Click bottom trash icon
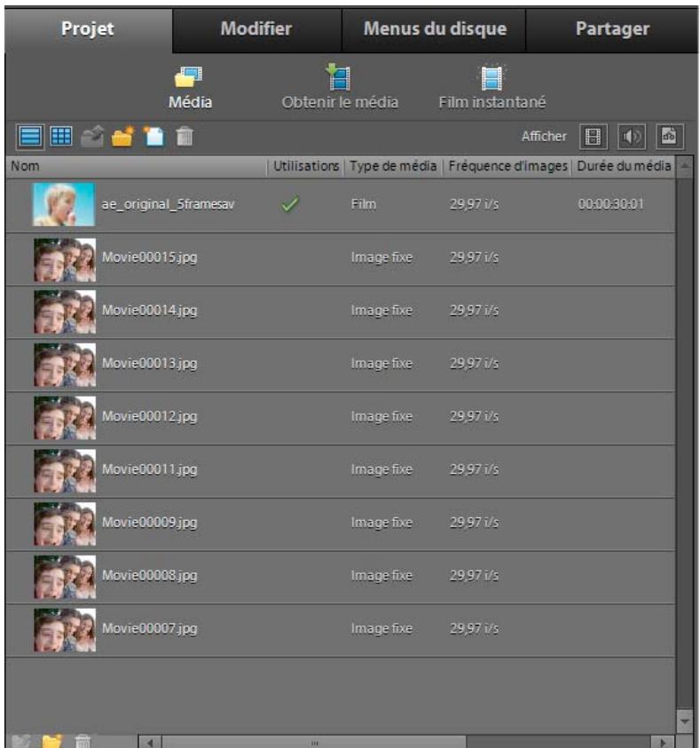Screen dimensions: 700x748 pyautogui.click(x=83, y=741)
